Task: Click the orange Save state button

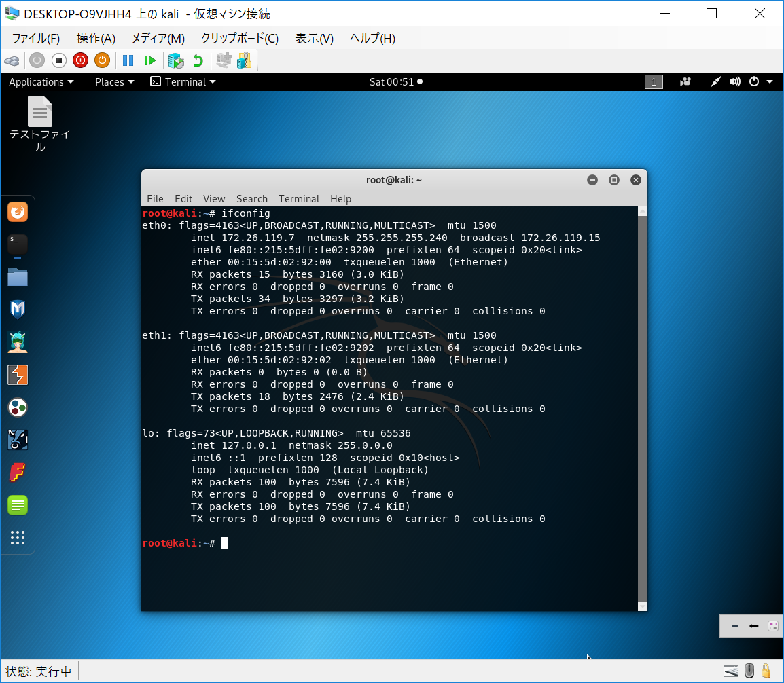Action: pos(102,60)
